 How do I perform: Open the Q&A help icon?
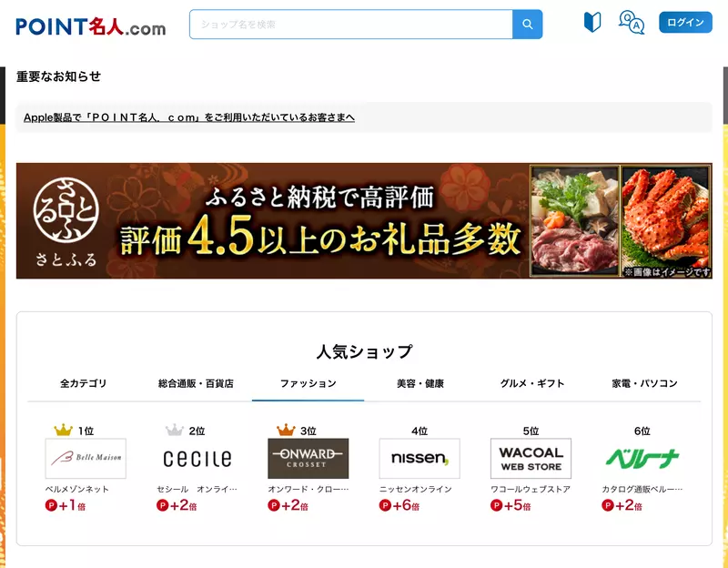tap(632, 22)
